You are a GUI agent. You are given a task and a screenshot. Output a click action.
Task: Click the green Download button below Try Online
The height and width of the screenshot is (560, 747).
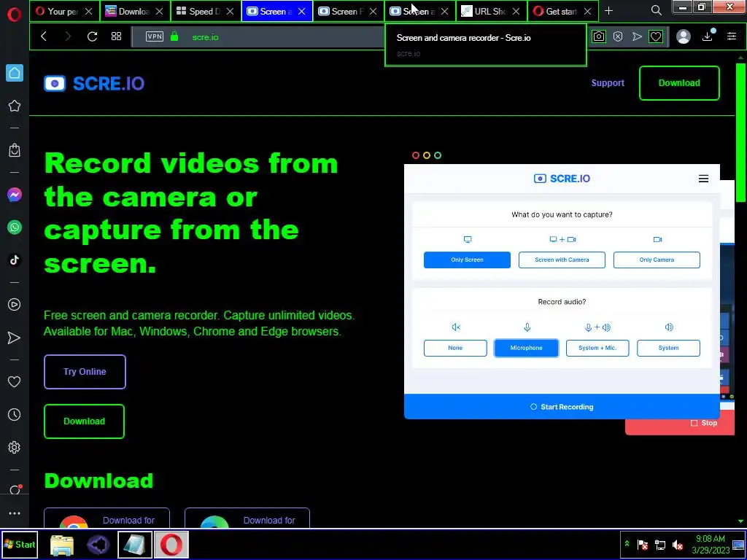click(85, 421)
